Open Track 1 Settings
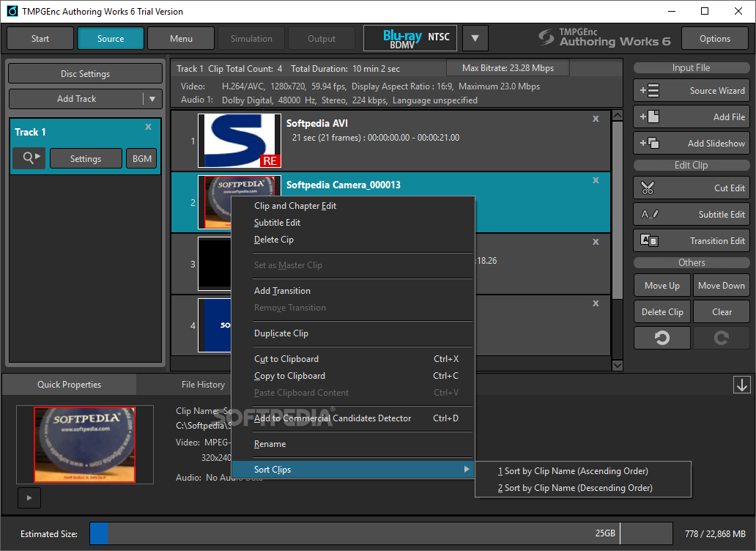 click(86, 158)
